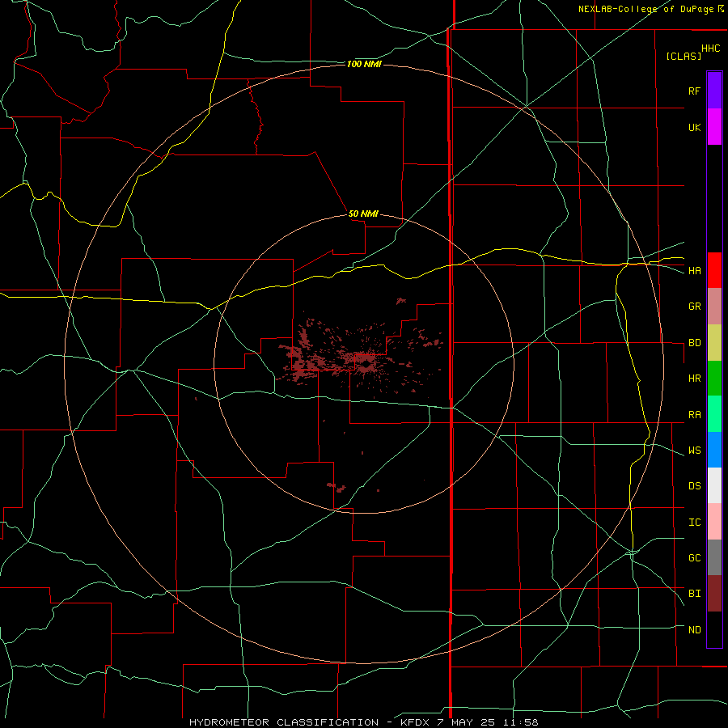This screenshot has width=728, height=728.
Task: Click the IC legend label
Action: click(x=694, y=523)
